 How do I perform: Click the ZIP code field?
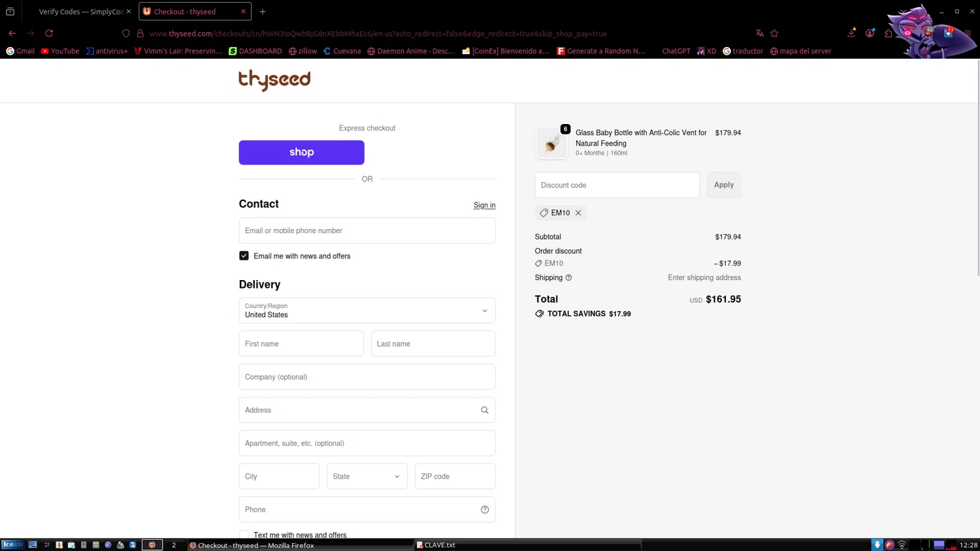coord(455,477)
